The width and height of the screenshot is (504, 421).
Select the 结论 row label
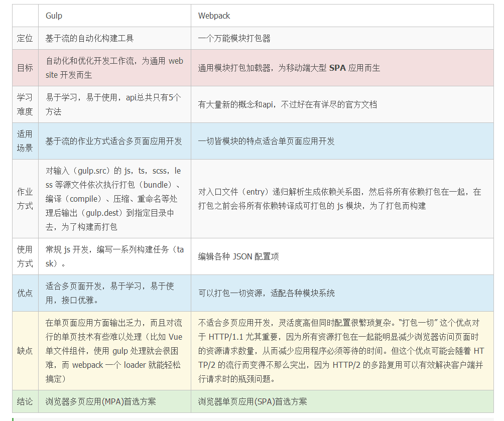pyautogui.click(x=25, y=401)
